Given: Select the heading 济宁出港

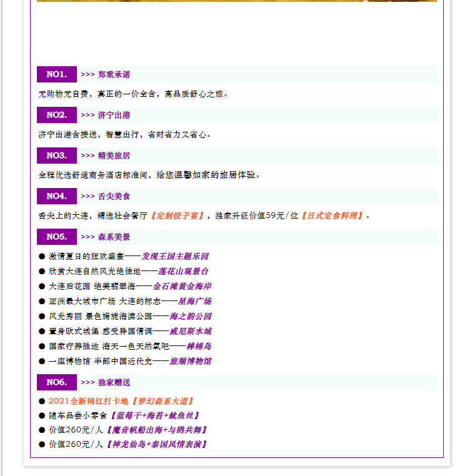Looking at the screenshot, I should coord(114,116).
